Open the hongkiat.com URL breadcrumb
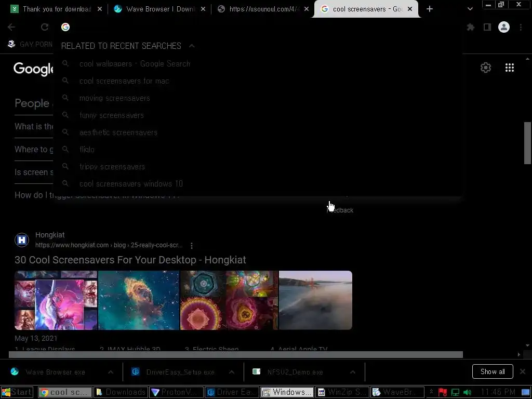This screenshot has width=532, height=399. pos(109,245)
